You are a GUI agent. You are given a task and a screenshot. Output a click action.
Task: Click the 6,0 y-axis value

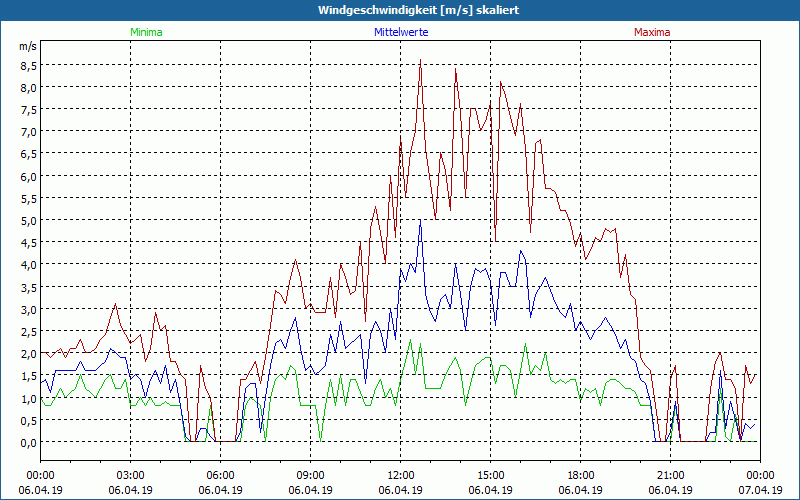coord(28,176)
